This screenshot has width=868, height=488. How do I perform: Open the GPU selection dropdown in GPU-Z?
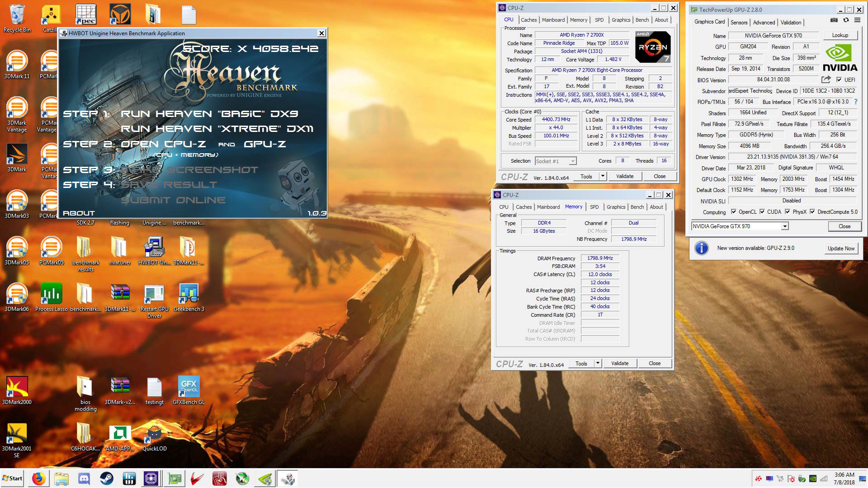click(x=785, y=226)
